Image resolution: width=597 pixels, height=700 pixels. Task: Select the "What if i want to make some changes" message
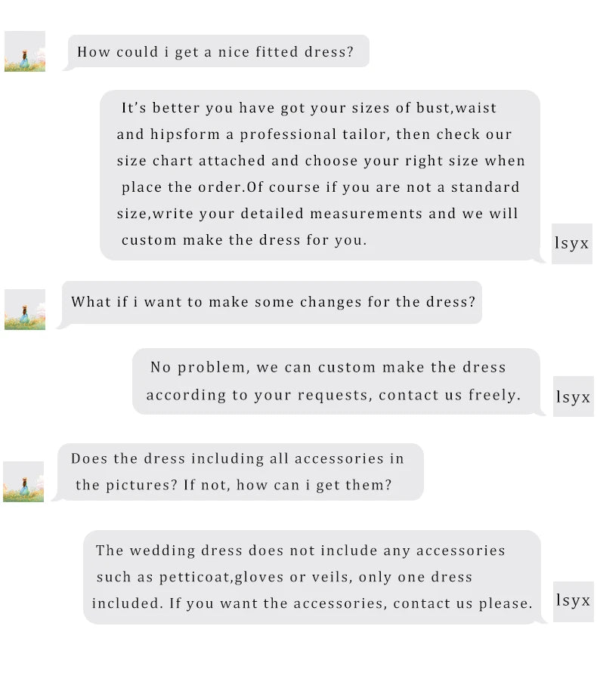point(274,302)
